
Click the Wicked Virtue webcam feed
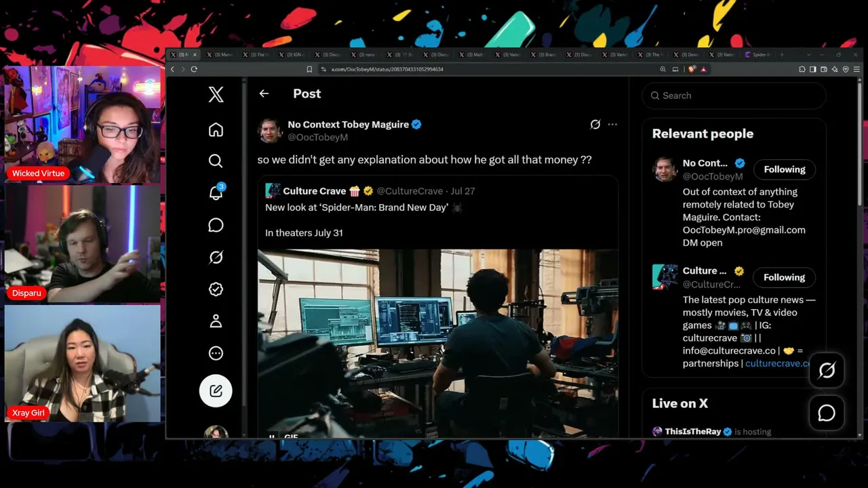[x=83, y=125]
